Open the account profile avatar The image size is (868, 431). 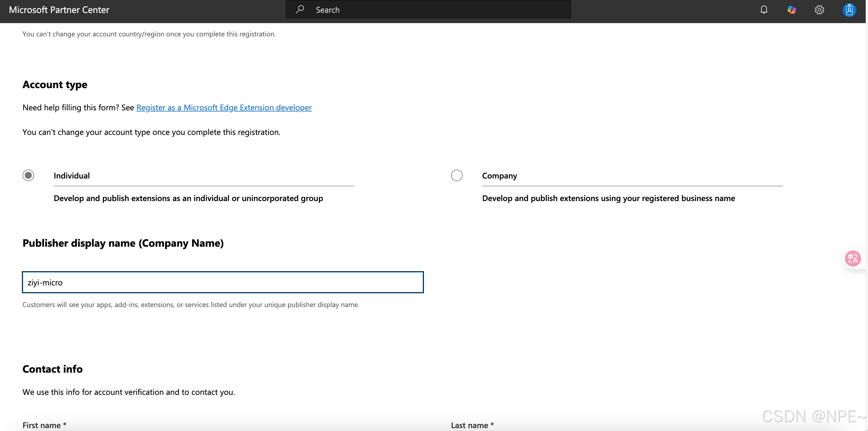point(849,10)
